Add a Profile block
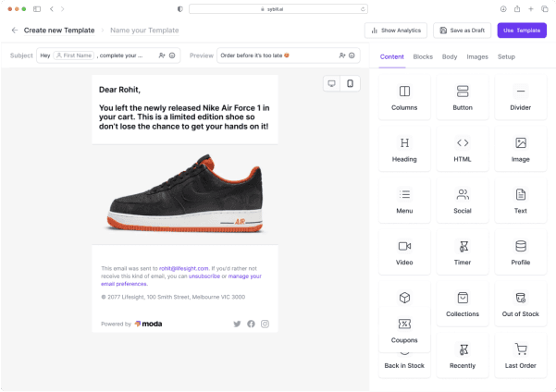 (x=520, y=252)
